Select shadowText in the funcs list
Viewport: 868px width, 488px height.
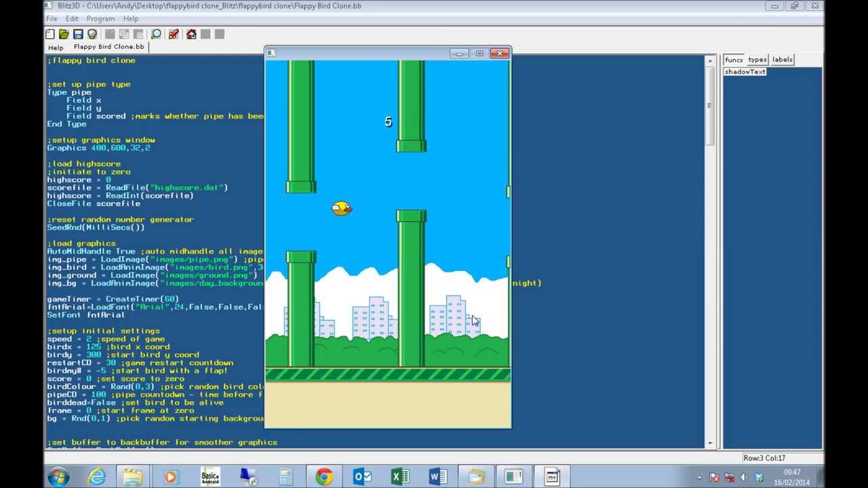tap(745, 72)
